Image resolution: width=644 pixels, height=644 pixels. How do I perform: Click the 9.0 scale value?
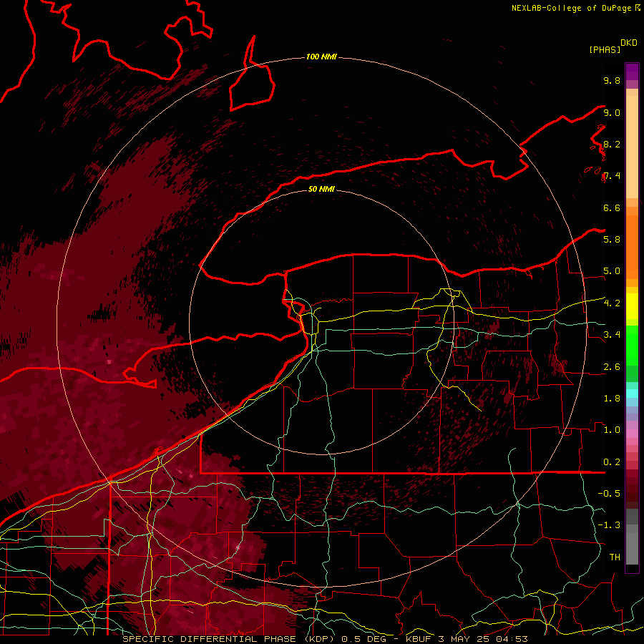click(x=612, y=112)
